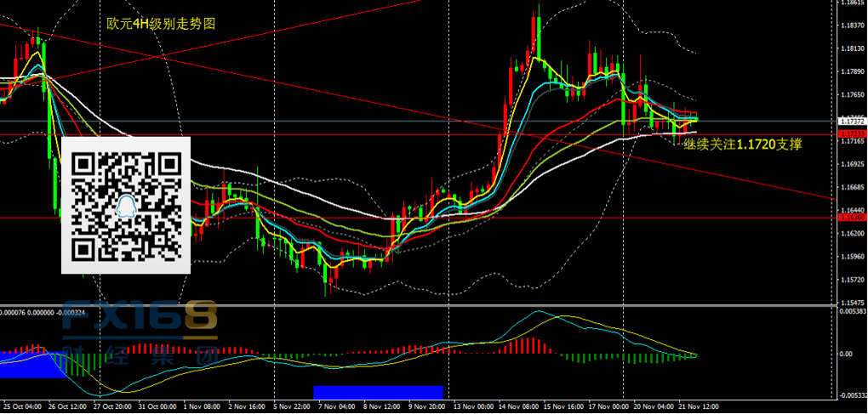
Task: Click the 7 Nov 04:00 time label
Action: pyautogui.click(x=335, y=405)
